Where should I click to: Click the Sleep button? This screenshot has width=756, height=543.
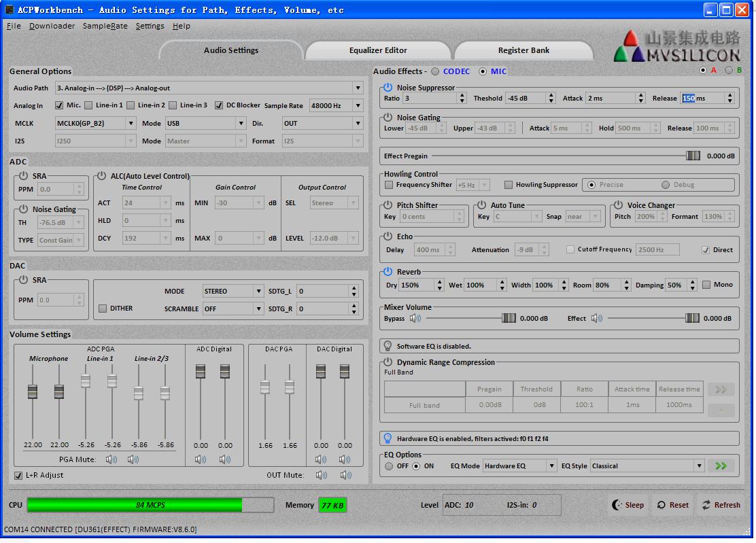(x=628, y=505)
